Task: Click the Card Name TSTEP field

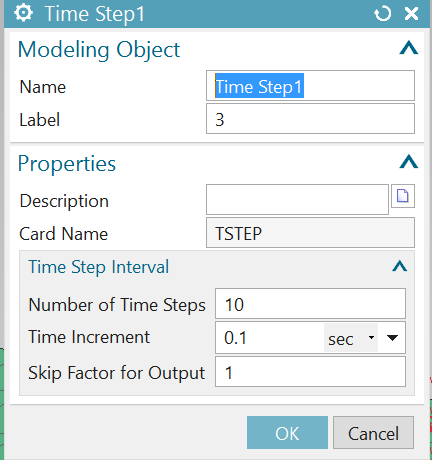Action: tap(310, 233)
